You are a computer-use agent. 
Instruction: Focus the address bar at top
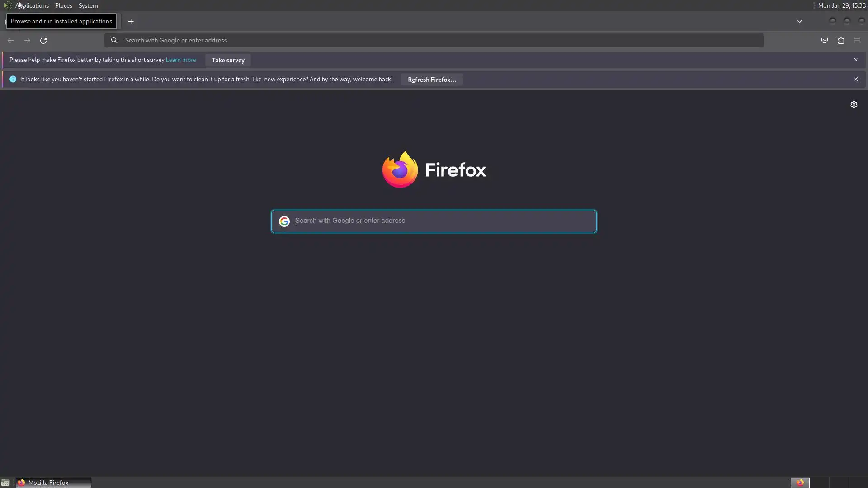[434, 40]
